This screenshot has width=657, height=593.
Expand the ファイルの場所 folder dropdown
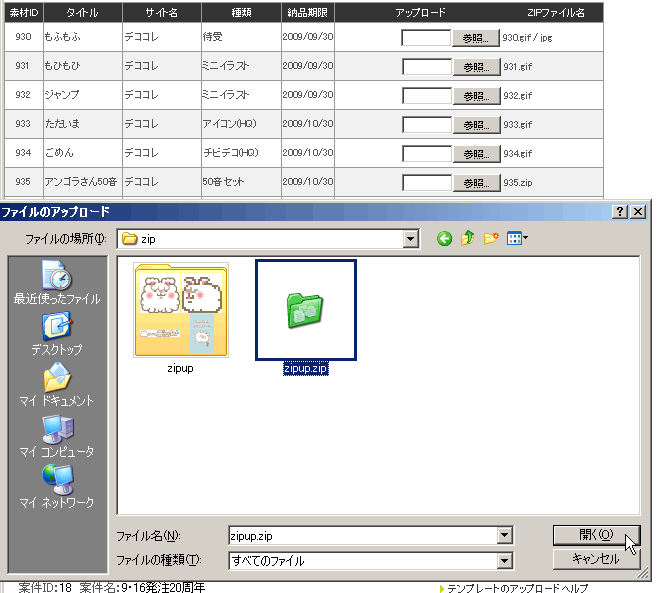[410, 239]
